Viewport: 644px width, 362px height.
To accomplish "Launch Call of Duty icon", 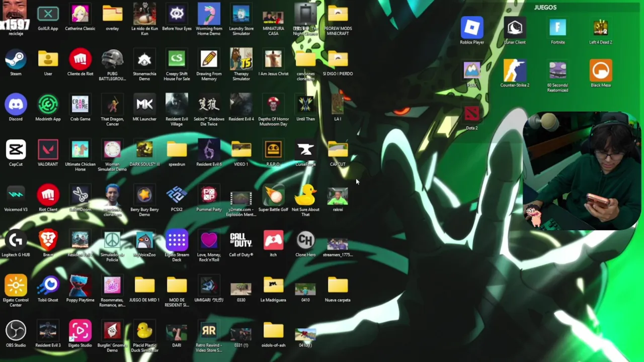I will [241, 240].
